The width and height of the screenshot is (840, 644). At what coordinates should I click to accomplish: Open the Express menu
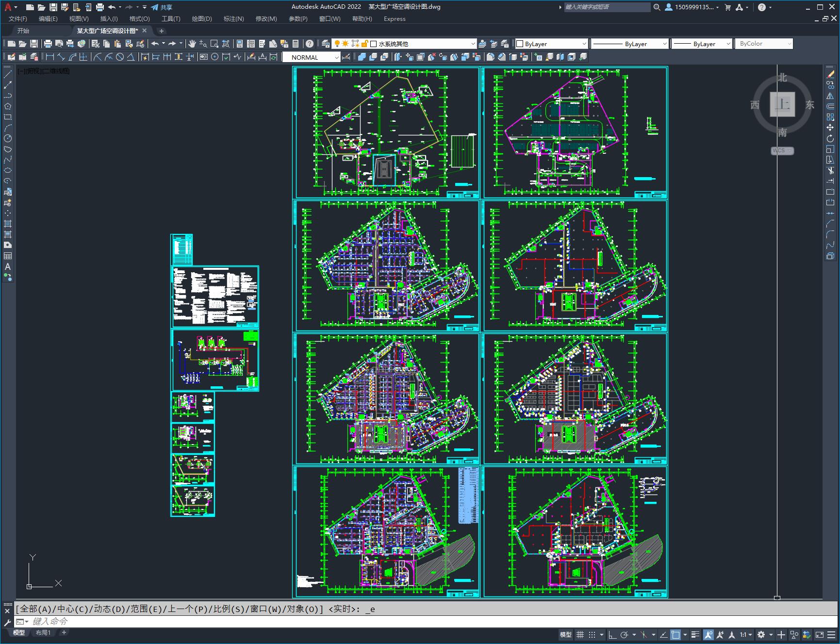pyautogui.click(x=395, y=18)
